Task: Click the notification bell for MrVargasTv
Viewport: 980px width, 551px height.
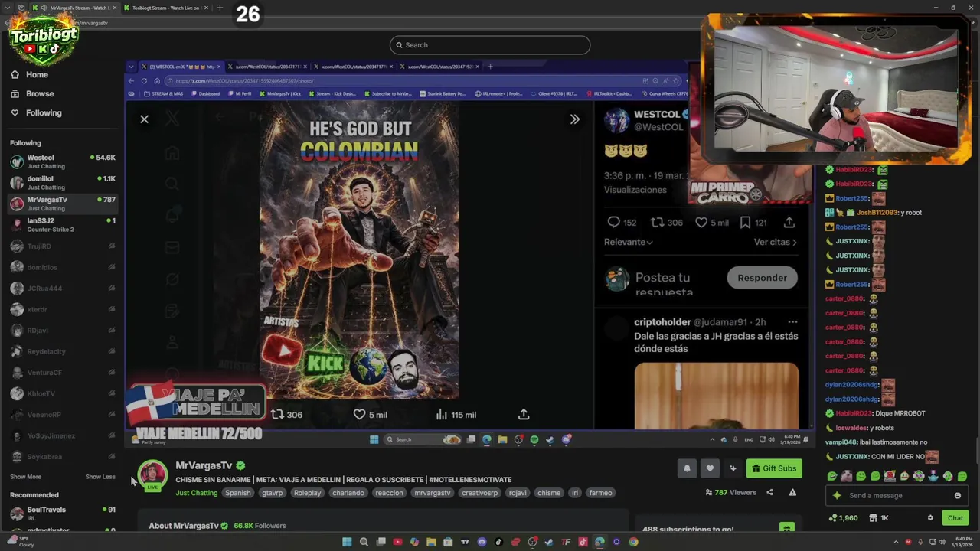Action: 687,468
